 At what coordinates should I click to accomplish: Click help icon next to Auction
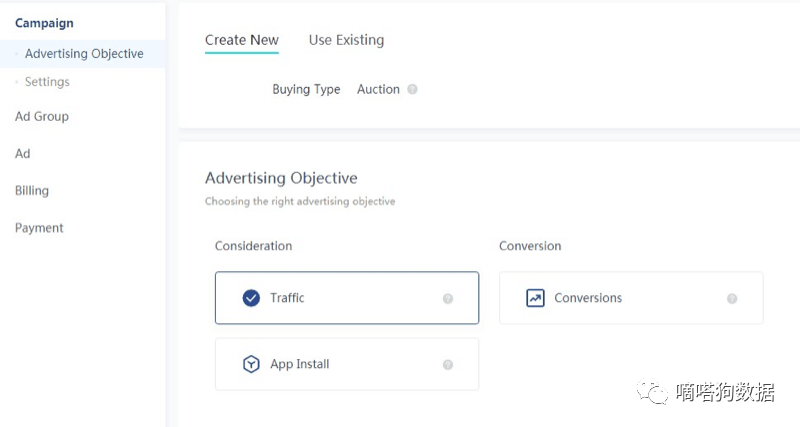tap(412, 89)
